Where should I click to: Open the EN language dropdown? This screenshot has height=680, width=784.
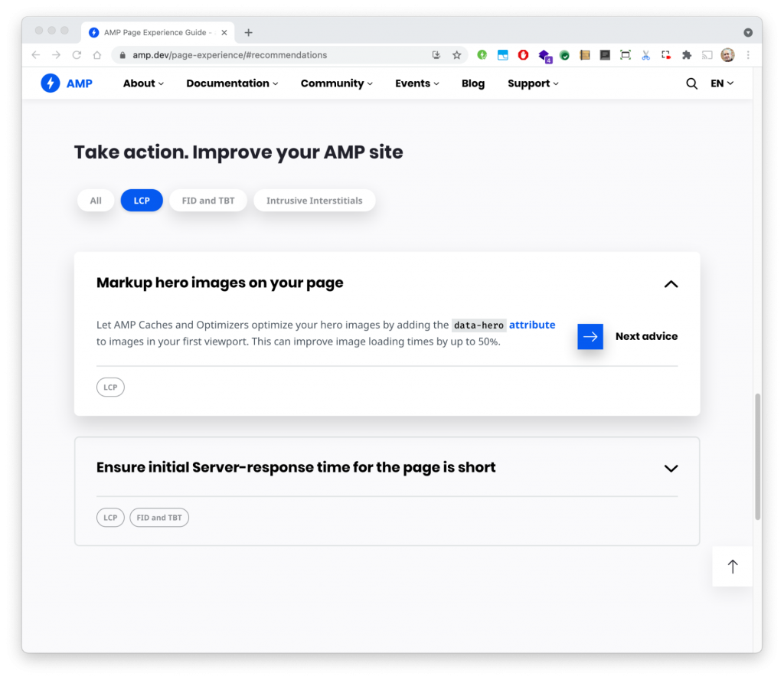coord(722,83)
